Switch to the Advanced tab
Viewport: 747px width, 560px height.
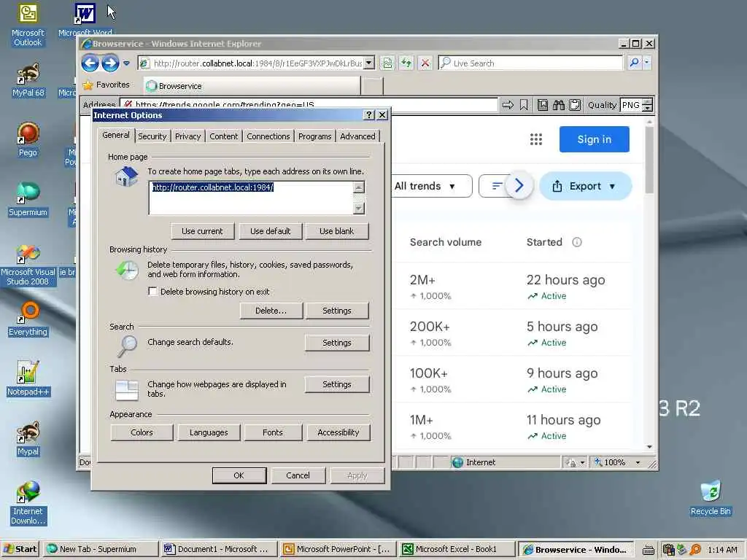click(357, 136)
